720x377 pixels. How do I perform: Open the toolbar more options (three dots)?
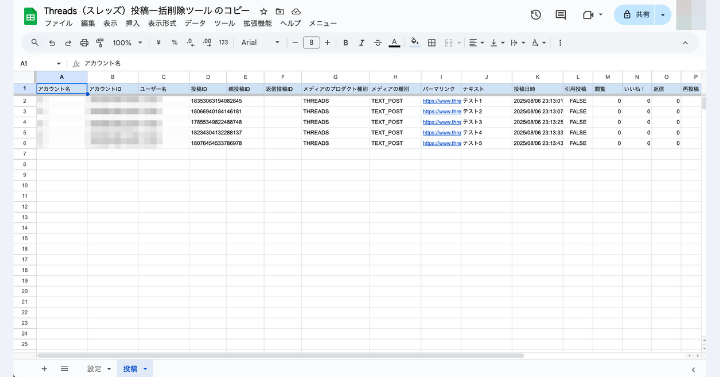coord(560,43)
